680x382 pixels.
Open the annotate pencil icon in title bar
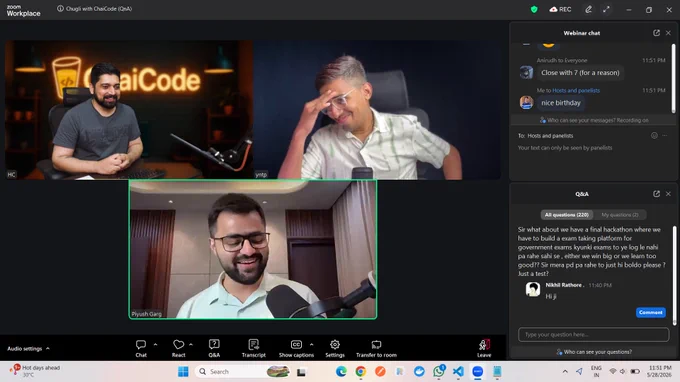point(588,9)
